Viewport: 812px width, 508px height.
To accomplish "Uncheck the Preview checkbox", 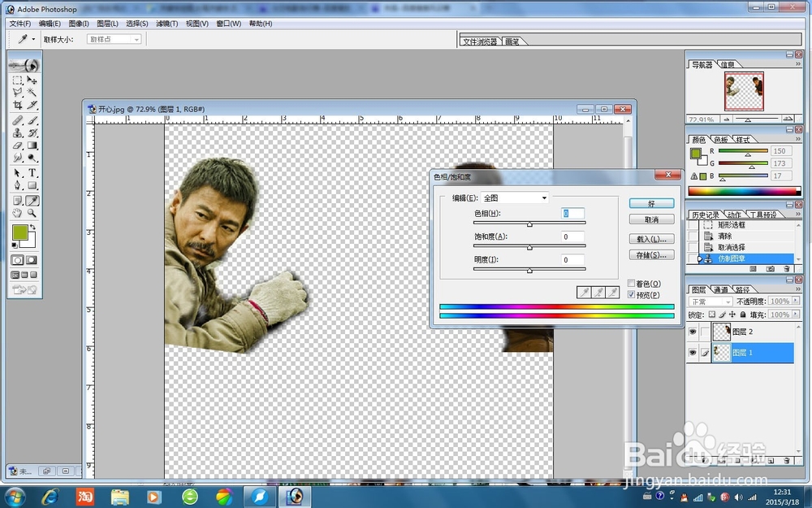I will 631,295.
